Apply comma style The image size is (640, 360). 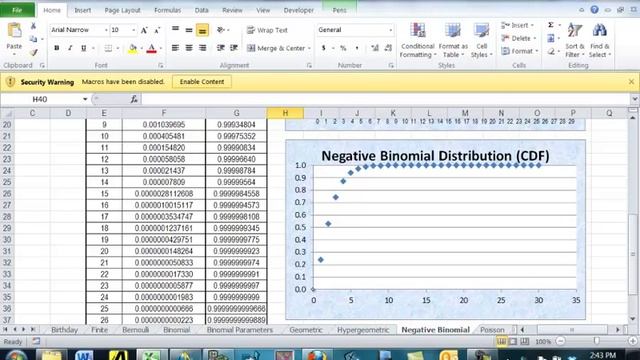pyautogui.click(x=357, y=48)
